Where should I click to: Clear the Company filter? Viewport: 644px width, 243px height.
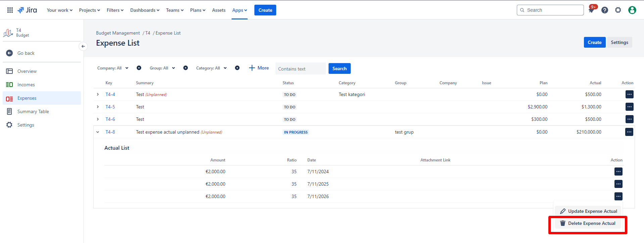[139, 68]
